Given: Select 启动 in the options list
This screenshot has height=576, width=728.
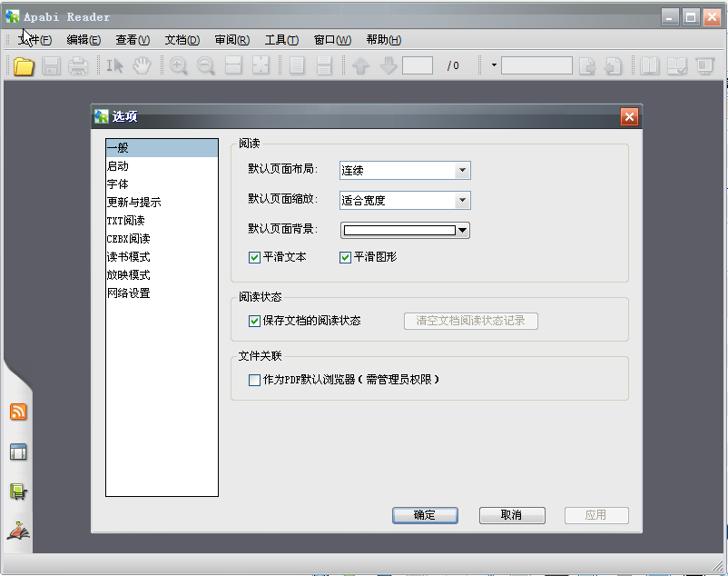Looking at the screenshot, I should tap(162, 166).
